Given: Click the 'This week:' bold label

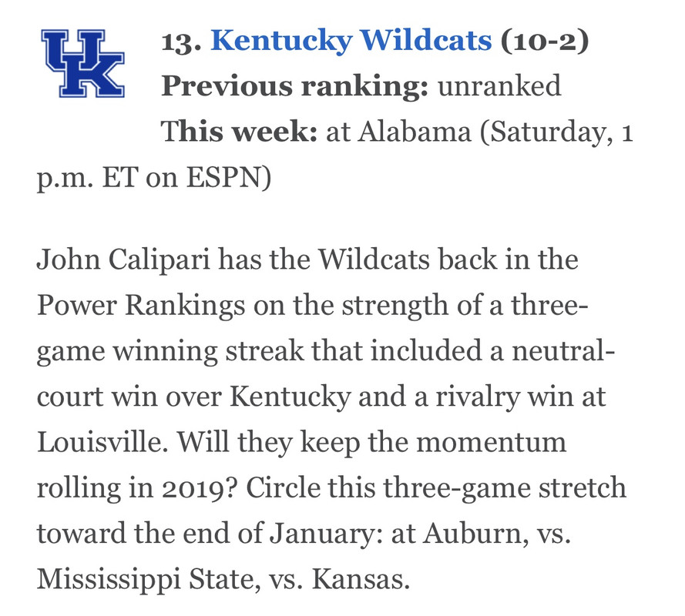Looking at the screenshot, I should click(x=239, y=132).
